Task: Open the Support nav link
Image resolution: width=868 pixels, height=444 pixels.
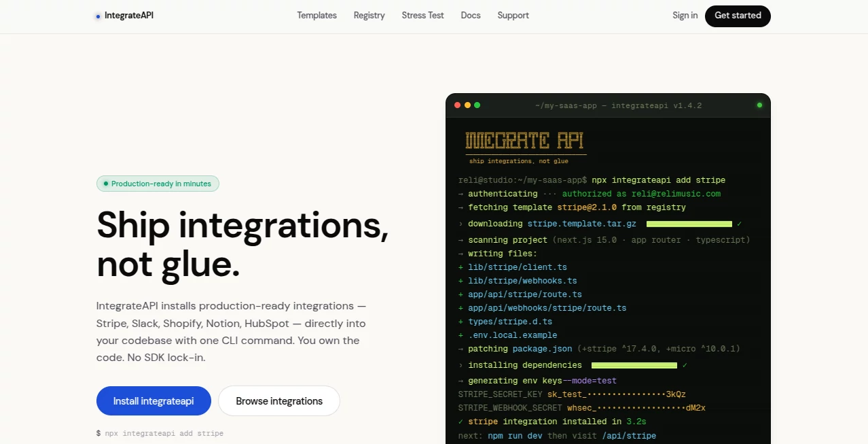Action: point(513,15)
